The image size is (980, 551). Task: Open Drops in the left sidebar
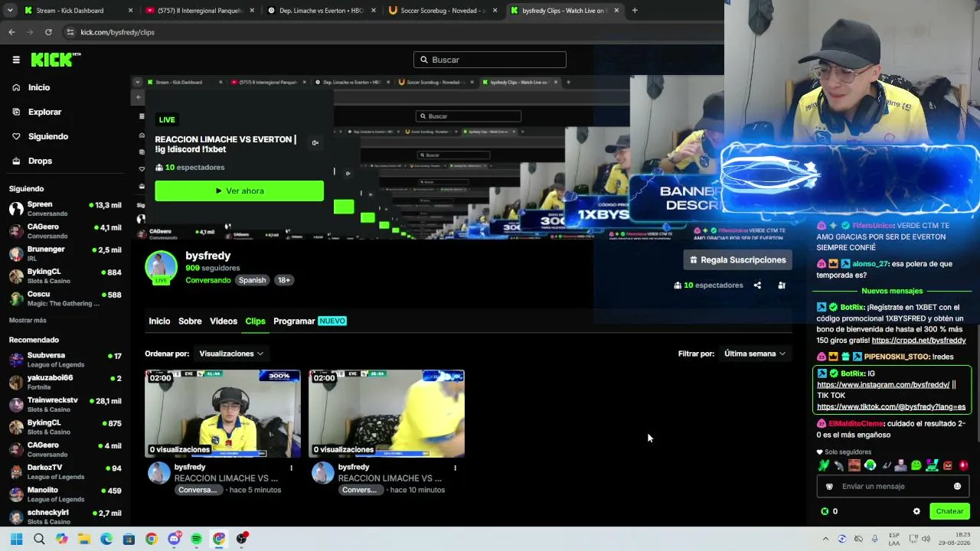[40, 161]
